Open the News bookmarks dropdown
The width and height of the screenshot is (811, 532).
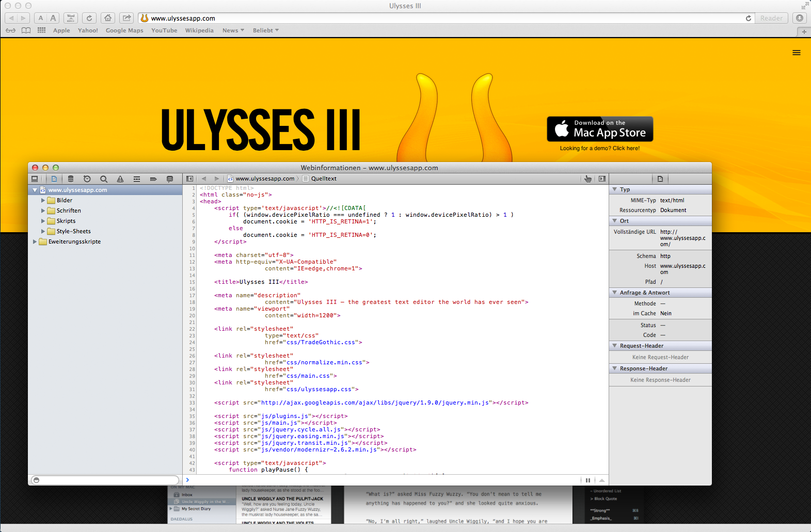click(233, 30)
